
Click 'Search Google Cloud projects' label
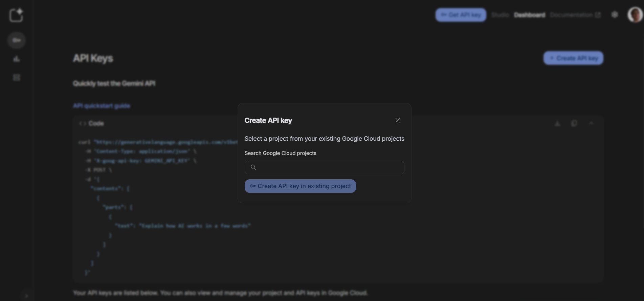pos(280,153)
